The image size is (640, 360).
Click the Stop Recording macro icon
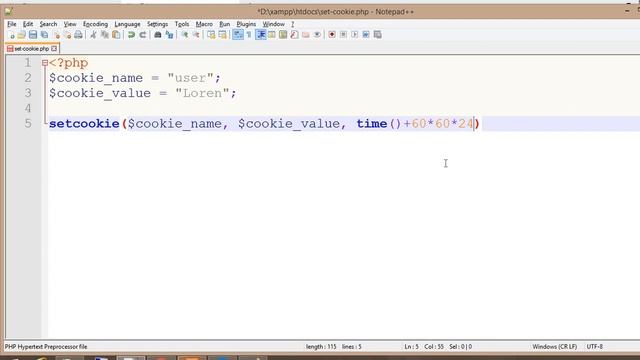tap(343, 35)
